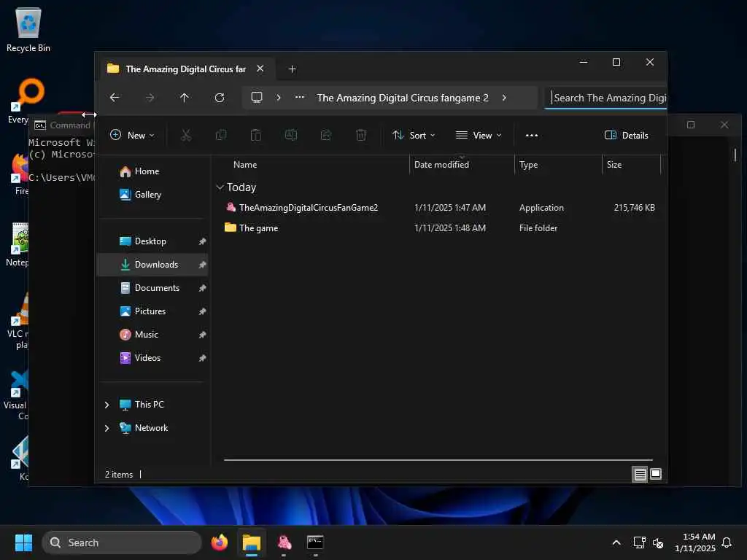
Task: Click the Cut scissors icon
Action: [186, 135]
